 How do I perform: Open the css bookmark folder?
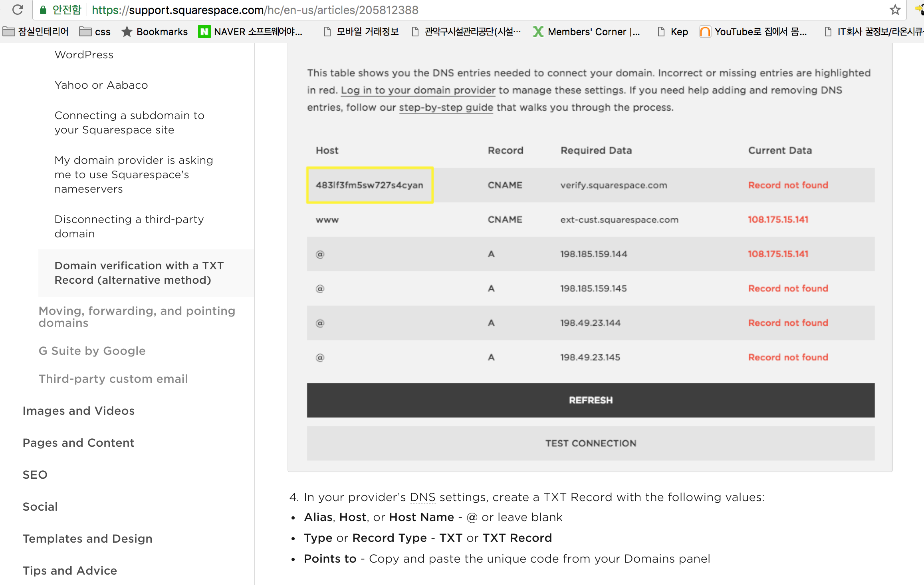tap(95, 32)
